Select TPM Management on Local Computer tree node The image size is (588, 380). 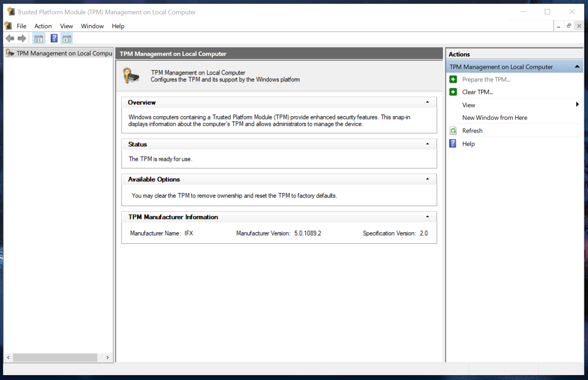(64, 53)
